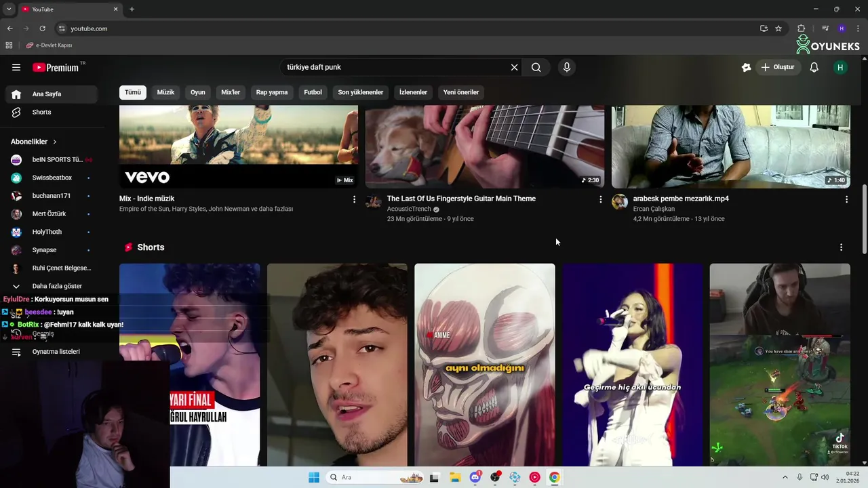The height and width of the screenshot is (488, 868).
Task: Open options for Mix - Indie müzik
Action: [x=354, y=199]
